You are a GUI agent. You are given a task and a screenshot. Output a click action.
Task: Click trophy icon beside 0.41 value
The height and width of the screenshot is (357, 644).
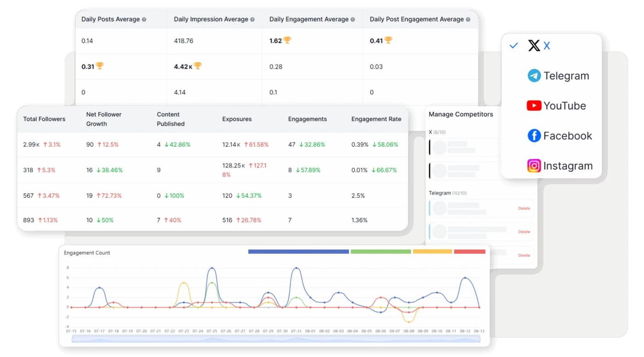point(388,40)
